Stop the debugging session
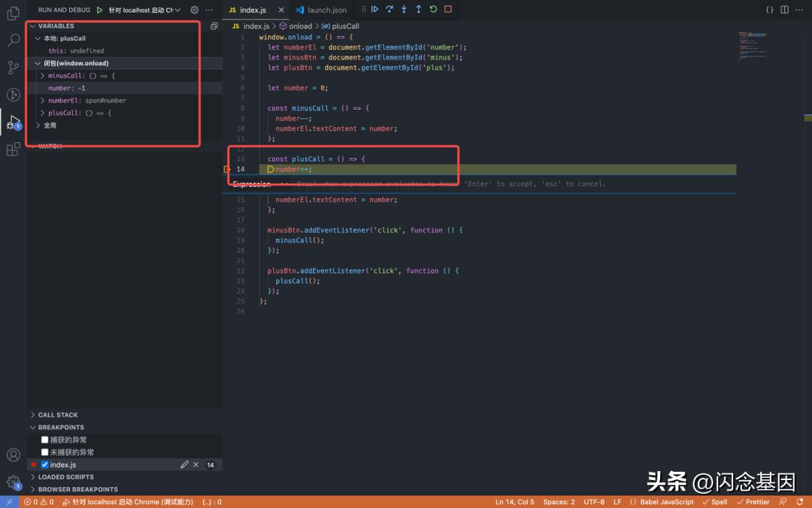Image resolution: width=812 pixels, height=508 pixels. coord(448,10)
